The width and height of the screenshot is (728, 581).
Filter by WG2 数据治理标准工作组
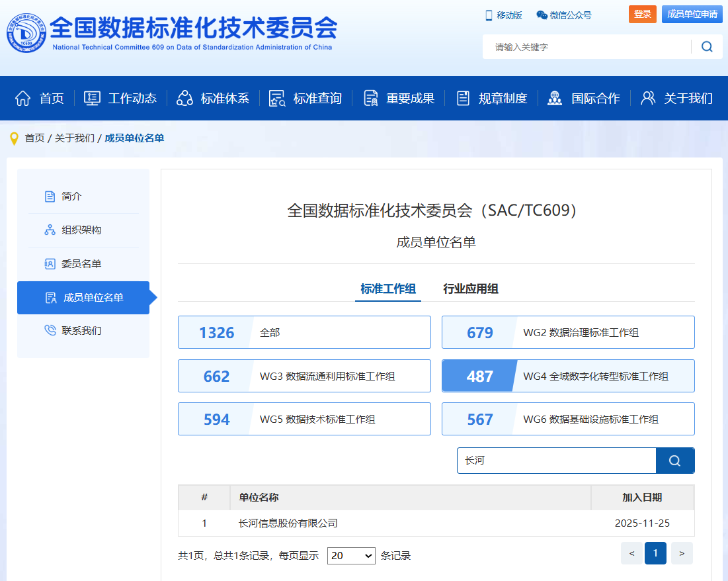[568, 332]
